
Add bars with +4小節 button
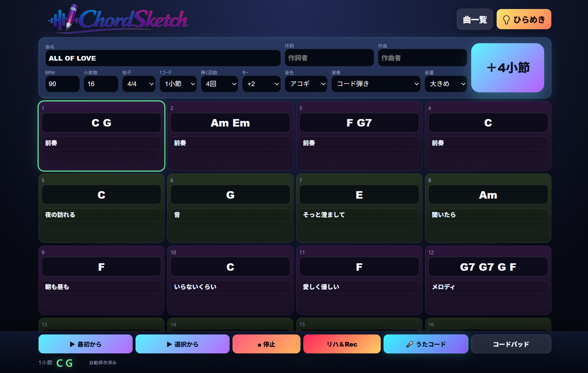coord(508,67)
